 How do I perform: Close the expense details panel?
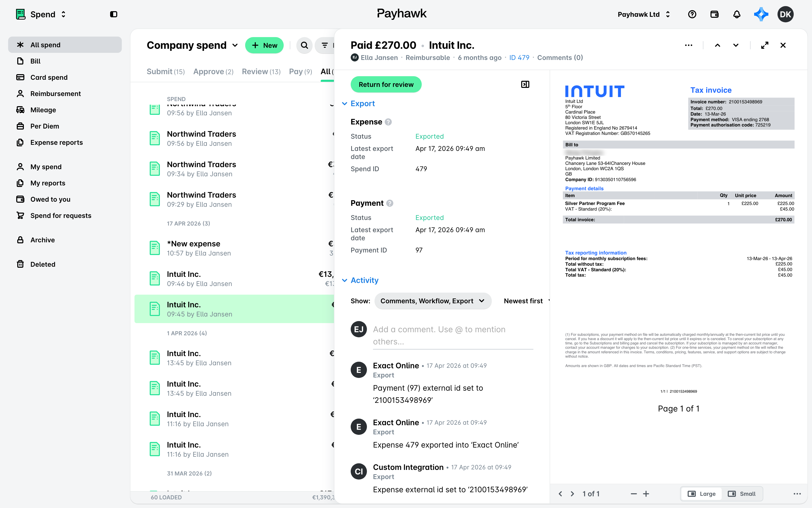pos(783,45)
